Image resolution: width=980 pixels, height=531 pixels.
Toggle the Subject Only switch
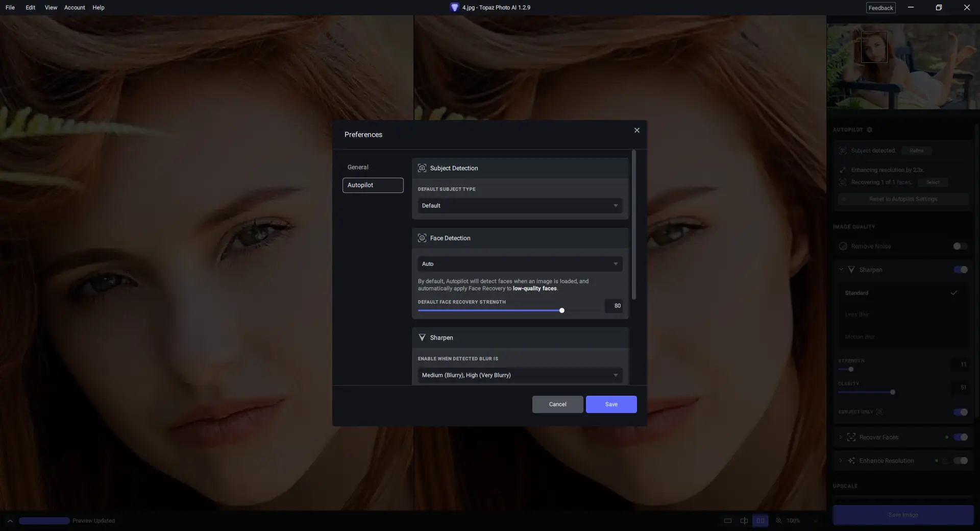(960, 412)
